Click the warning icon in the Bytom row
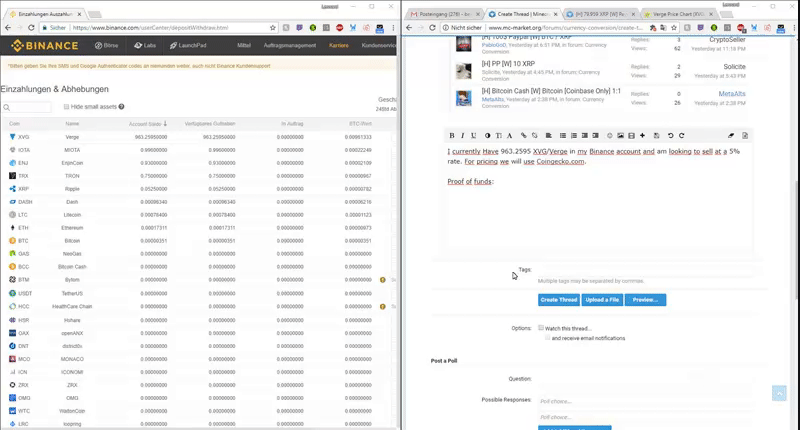Screen dimensions: 800x430 (x=383, y=280)
